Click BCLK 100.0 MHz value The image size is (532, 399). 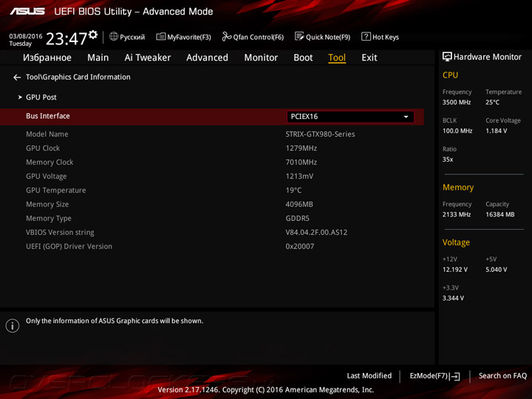[x=457, y=131]
